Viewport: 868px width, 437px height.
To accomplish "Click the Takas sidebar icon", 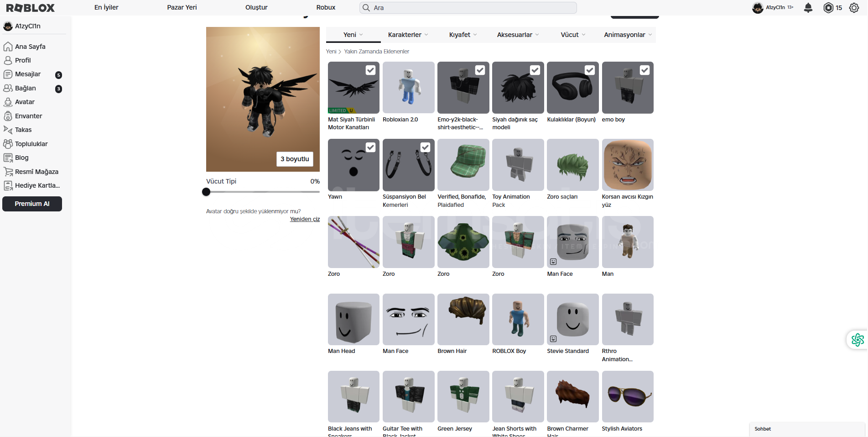I will (x=8, y=130).
